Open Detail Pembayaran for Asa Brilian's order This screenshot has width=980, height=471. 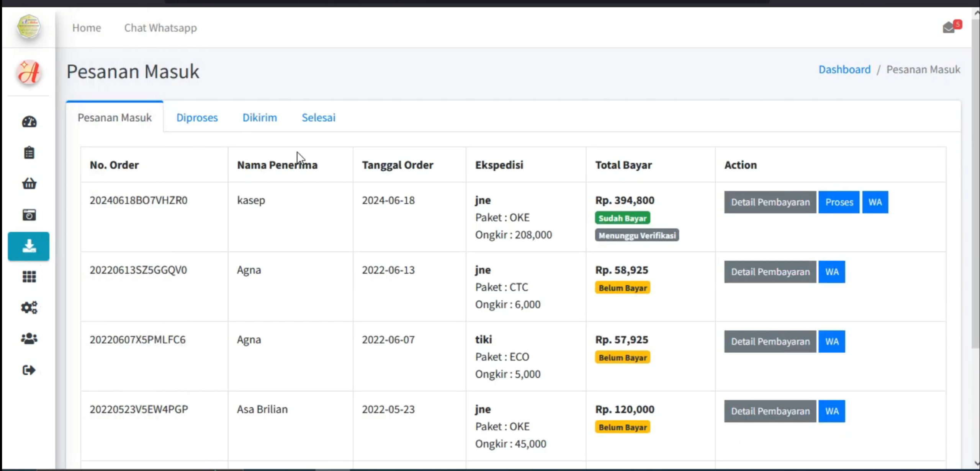770,411
